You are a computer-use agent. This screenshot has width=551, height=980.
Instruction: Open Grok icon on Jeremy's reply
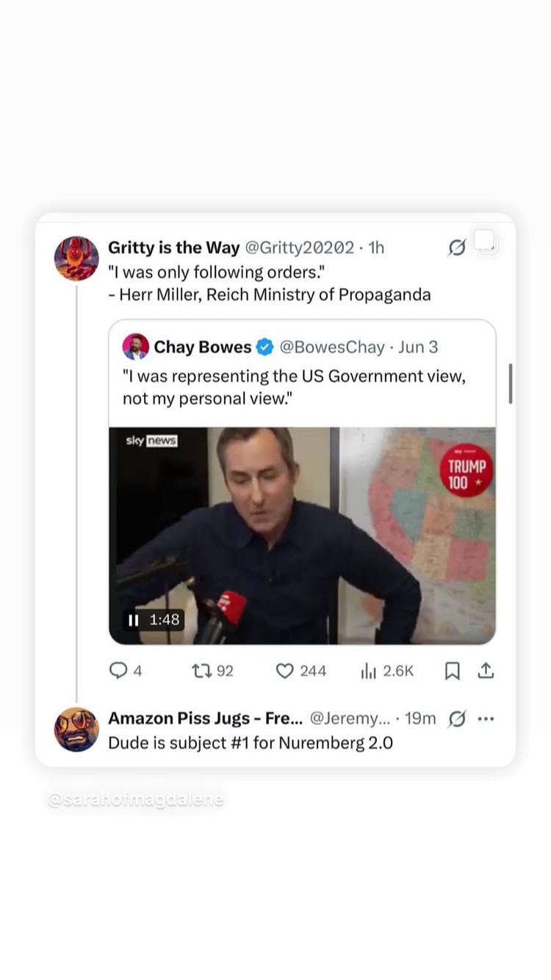tap(456, 718)
